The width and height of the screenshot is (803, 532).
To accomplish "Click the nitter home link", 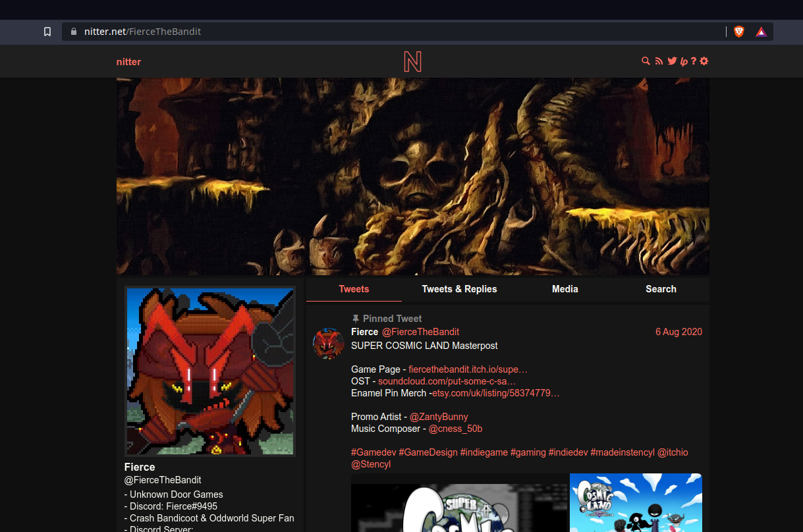I will tap(128, 62).
